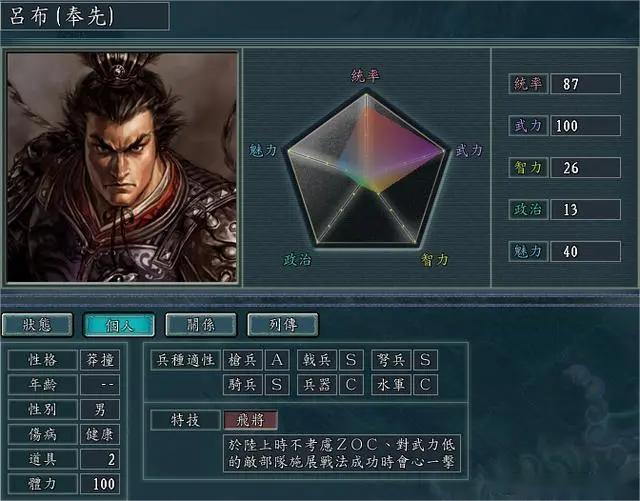Select the 個人 tab
640x501 pixels.
[119, 325]
